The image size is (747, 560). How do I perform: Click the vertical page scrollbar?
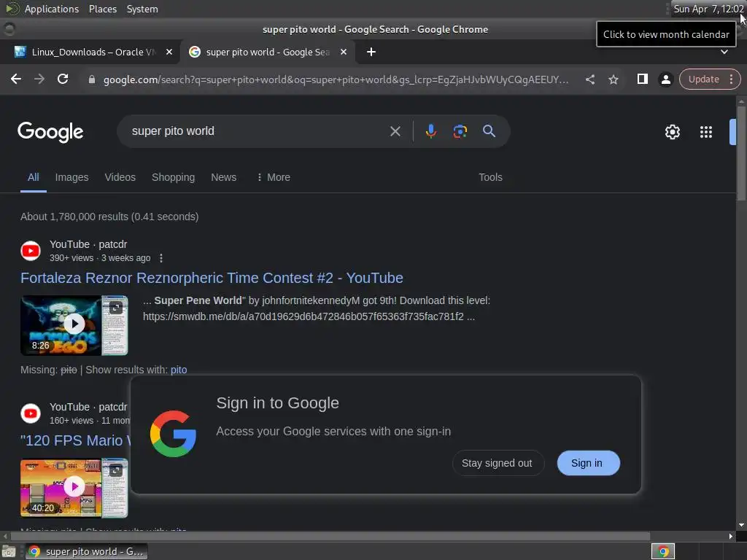tap(741, 152)
